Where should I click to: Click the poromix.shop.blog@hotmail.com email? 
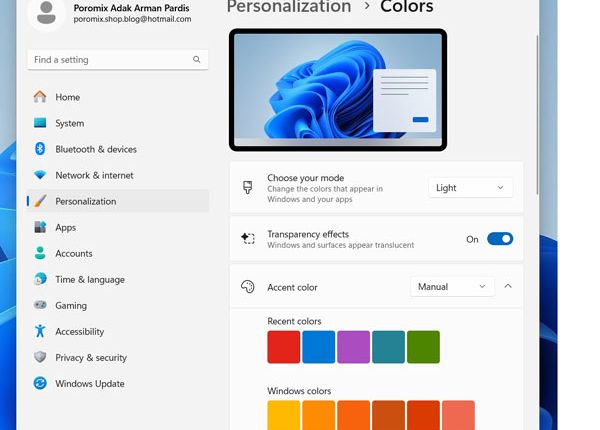[x=132, y=19]
